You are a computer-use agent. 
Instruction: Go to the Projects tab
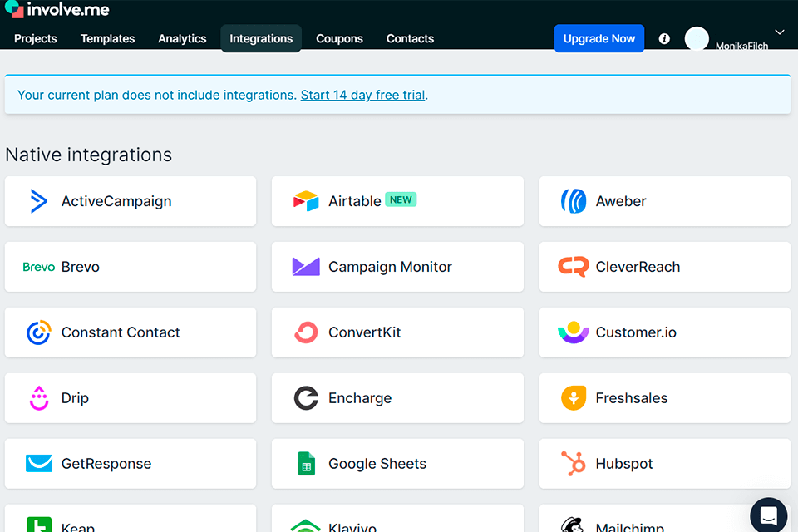click(x=36, y=39)
